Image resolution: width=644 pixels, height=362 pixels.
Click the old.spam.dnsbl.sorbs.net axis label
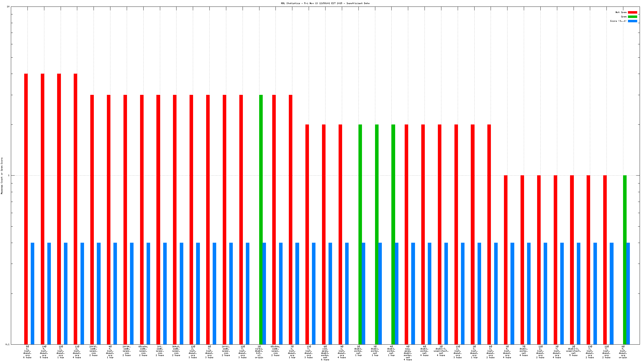point(325,353)
